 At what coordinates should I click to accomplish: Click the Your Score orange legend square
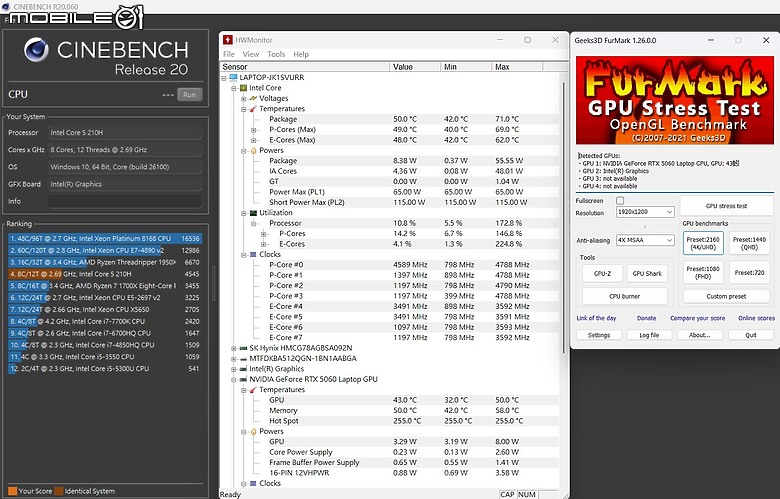(x=12, y=491)
